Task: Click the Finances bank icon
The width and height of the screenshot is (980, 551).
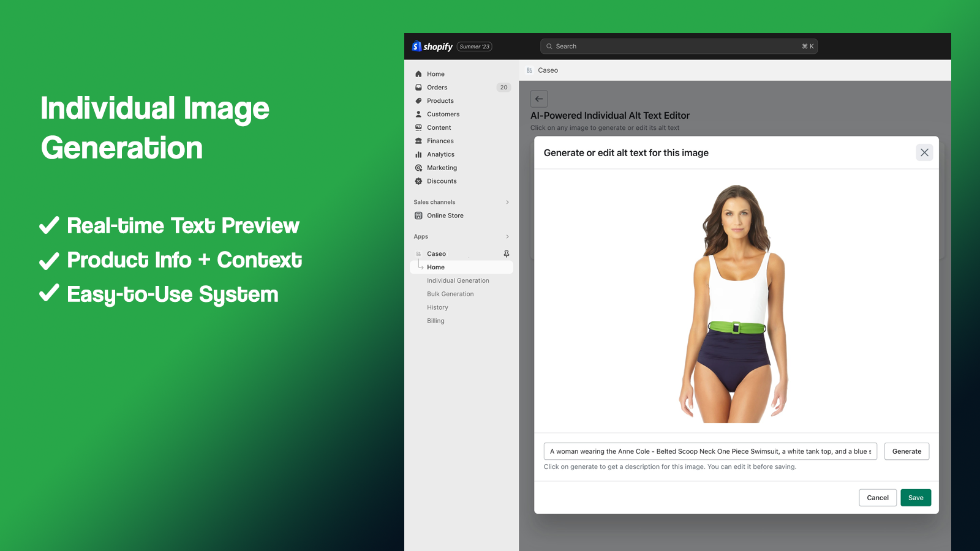Action: [418, 141]
